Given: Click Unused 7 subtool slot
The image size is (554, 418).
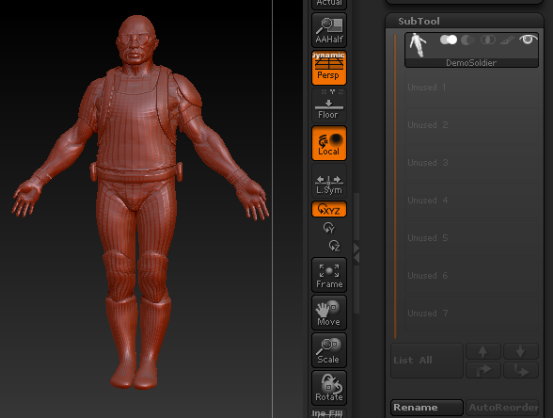Looking at the screenshot, I should click(x=471, y=313).
